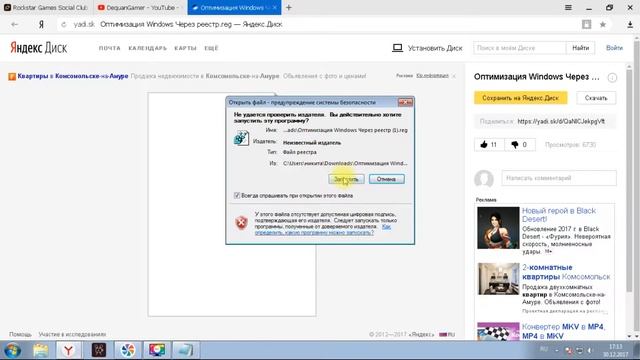Image resolution: width=640 pixels, height=360 pixels.
Task: Open the colorful pinwheel taskbar icon
Action: [128, 350]
